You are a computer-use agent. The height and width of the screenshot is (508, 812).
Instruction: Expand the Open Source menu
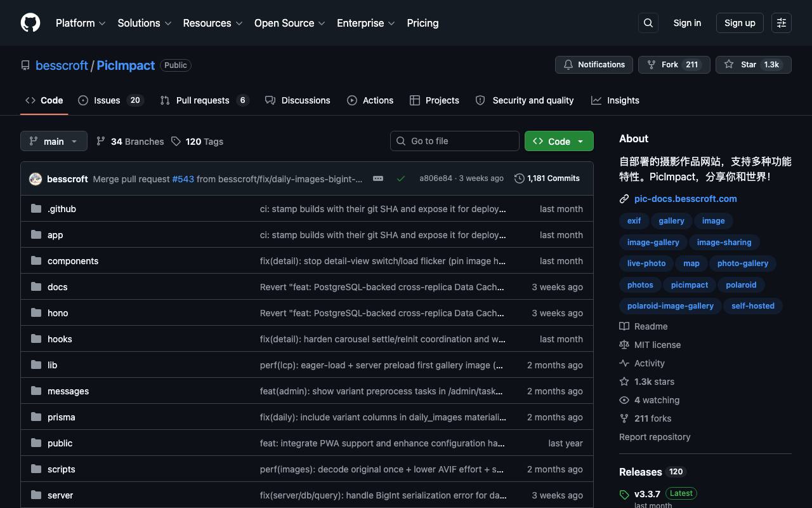point(290,23)
